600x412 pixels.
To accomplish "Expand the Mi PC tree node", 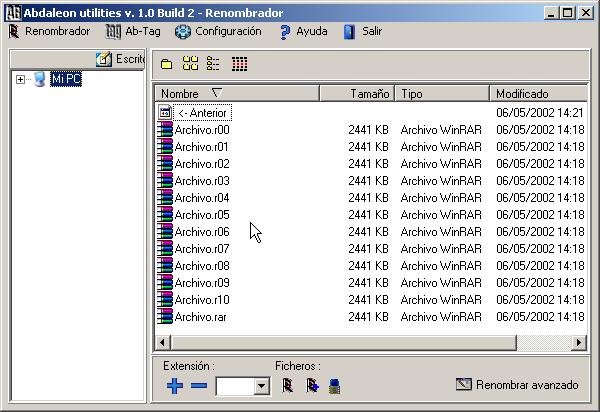I will (20, 79).
